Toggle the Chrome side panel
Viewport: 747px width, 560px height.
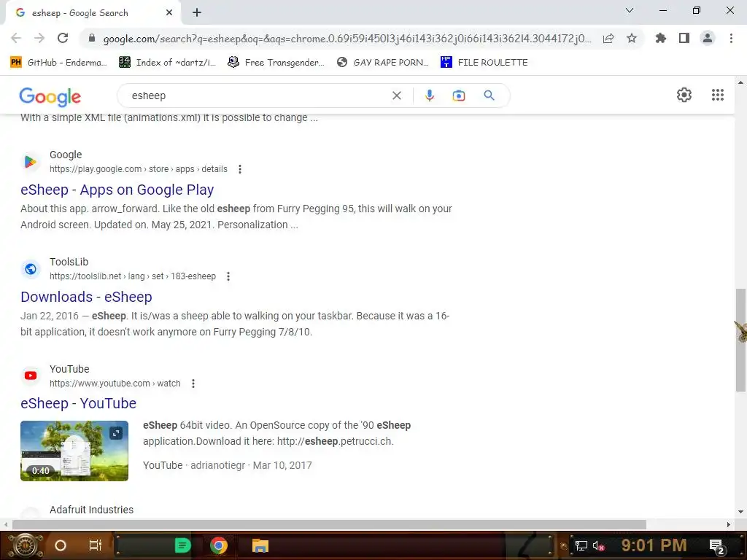[684, 38]
